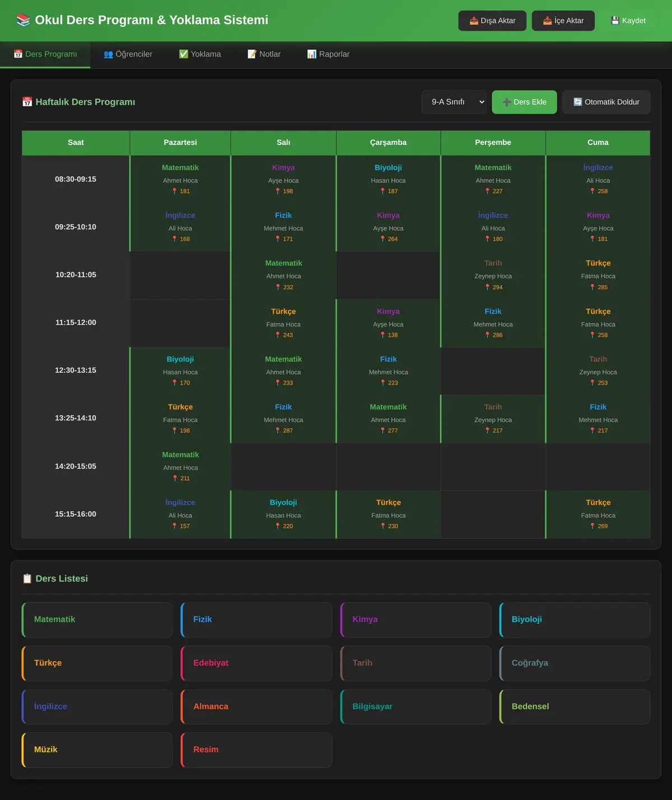Viewport: 672px width, 800px height.
Task: Click the empty Pazartesi 10:20-11:05 schedule cell
Action: (180, 275)
